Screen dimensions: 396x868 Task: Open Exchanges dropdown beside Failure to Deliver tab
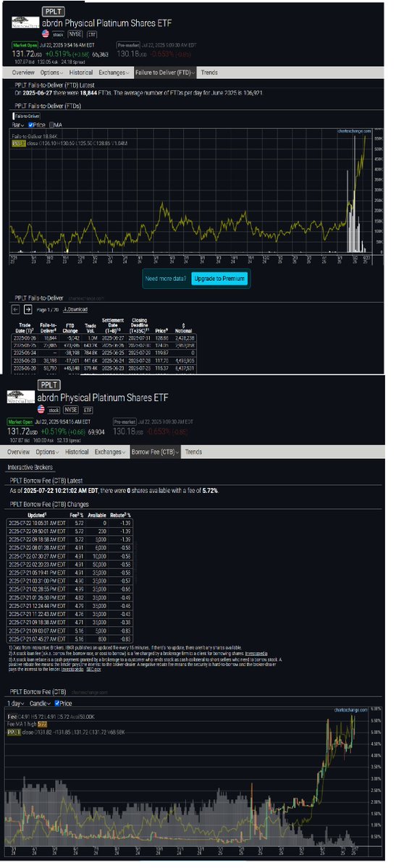pos(114,72)
